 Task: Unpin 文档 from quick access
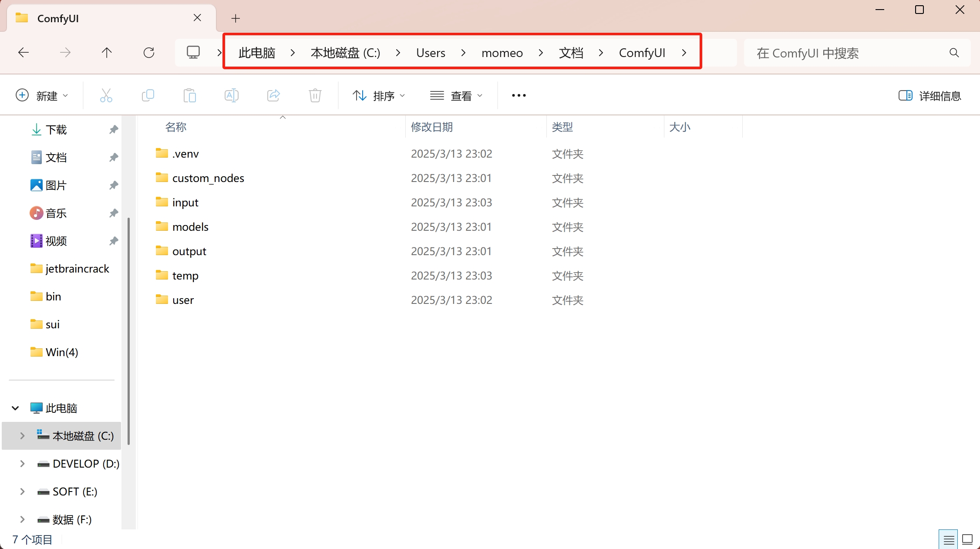click(x=114, y=157)
